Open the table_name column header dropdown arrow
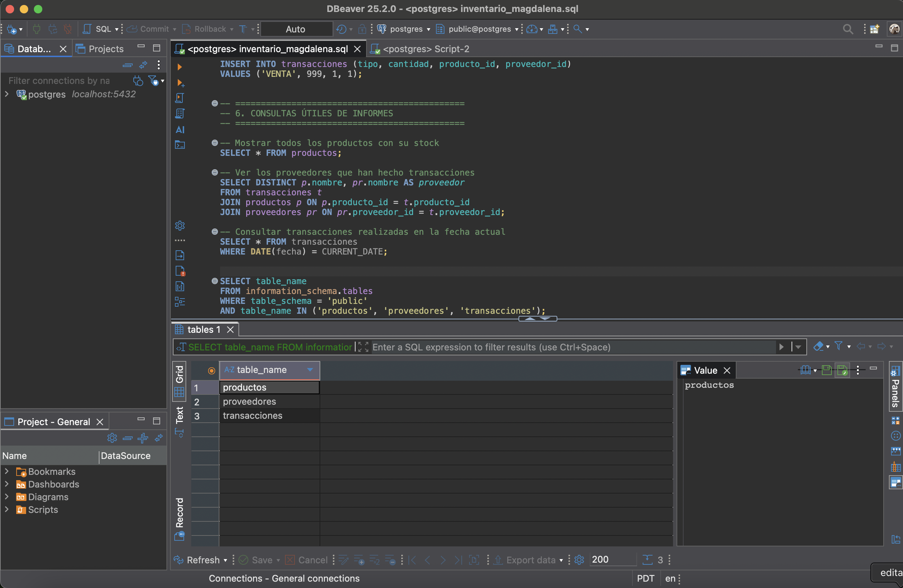Screen dimensions: 903x588 pos(310,370)
